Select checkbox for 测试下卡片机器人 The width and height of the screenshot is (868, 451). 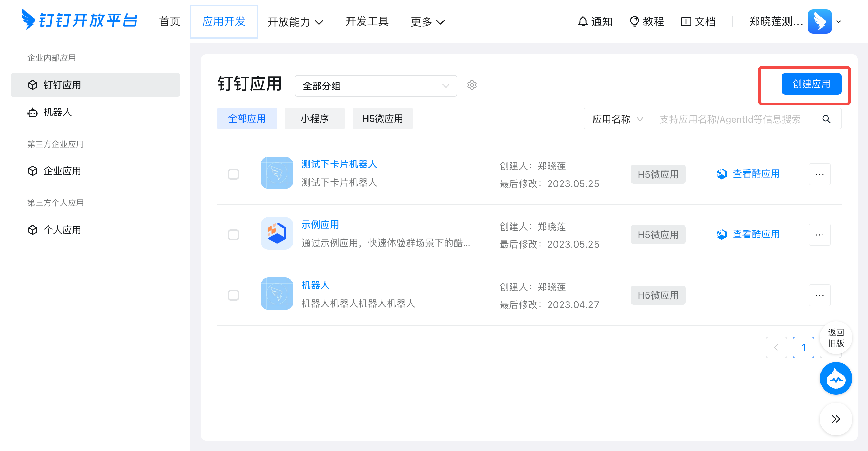click(x=233, y=174)
